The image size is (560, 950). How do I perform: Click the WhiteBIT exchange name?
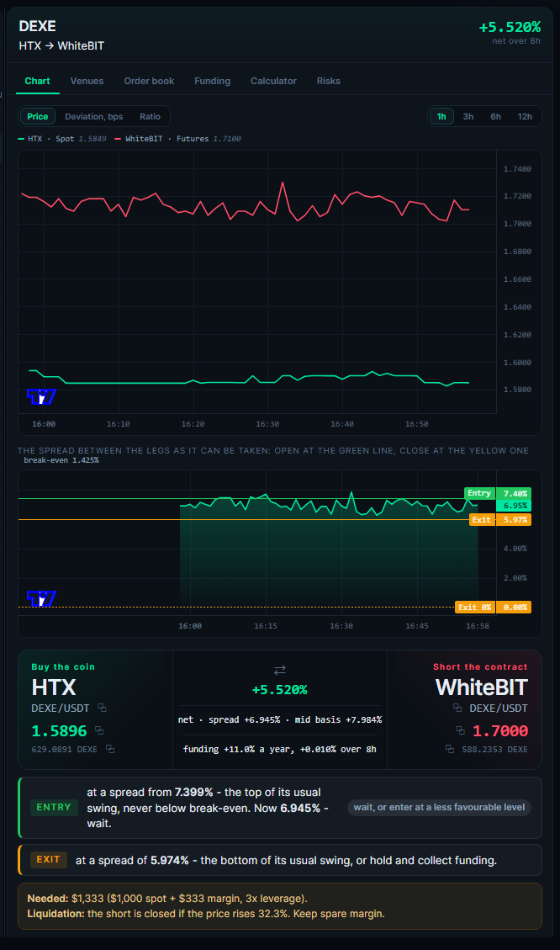point(481,687)
